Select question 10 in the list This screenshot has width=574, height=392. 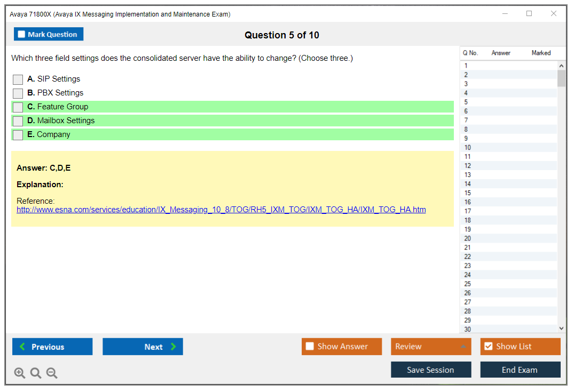pyautogui.click(x=468, y=148)
